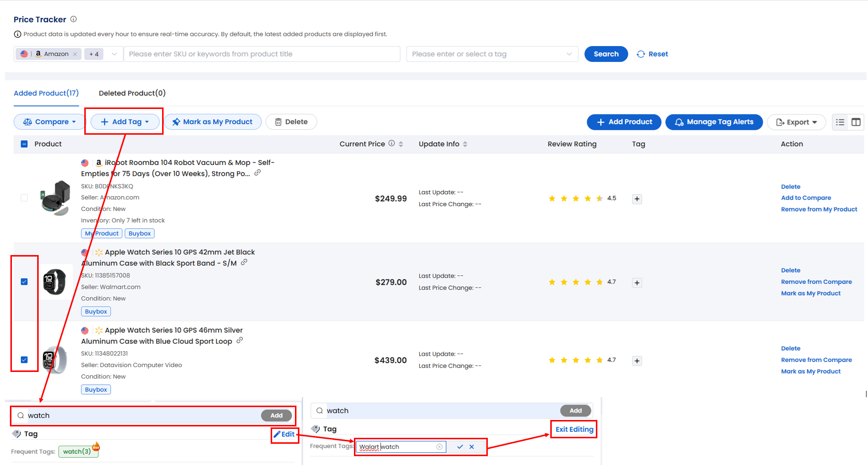This screenshot has height=470, width=868.
Task: Add a tag to the iRobot Roomba row
Action: (637, 199)
